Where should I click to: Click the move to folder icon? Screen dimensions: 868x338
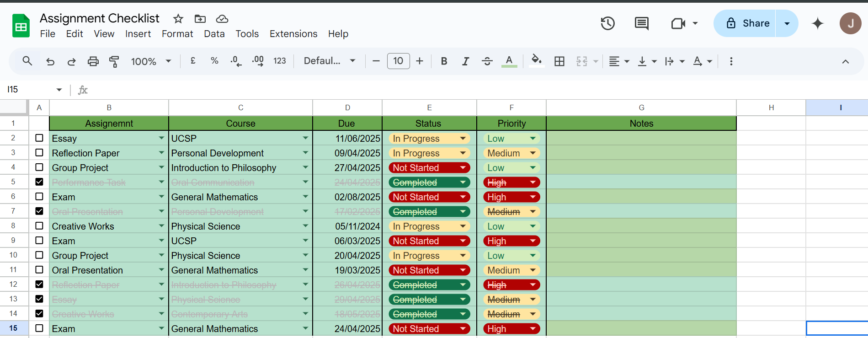pyautogui.click(x=200, y=19)
